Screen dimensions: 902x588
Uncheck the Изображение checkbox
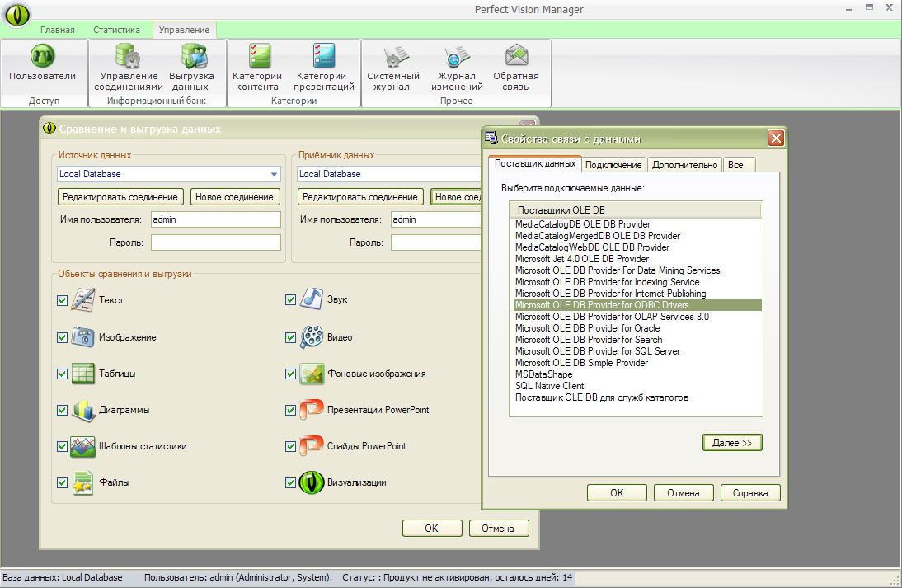tap(62, 338)
